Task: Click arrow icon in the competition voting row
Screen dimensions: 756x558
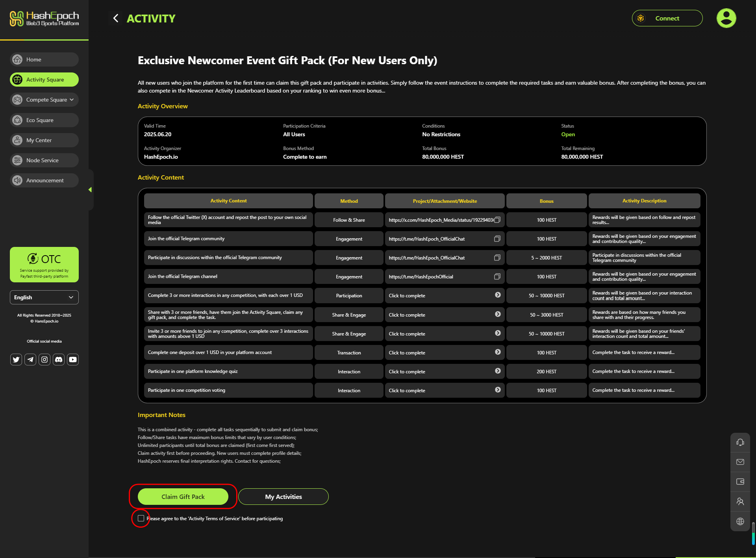Action: coord(498,390)
